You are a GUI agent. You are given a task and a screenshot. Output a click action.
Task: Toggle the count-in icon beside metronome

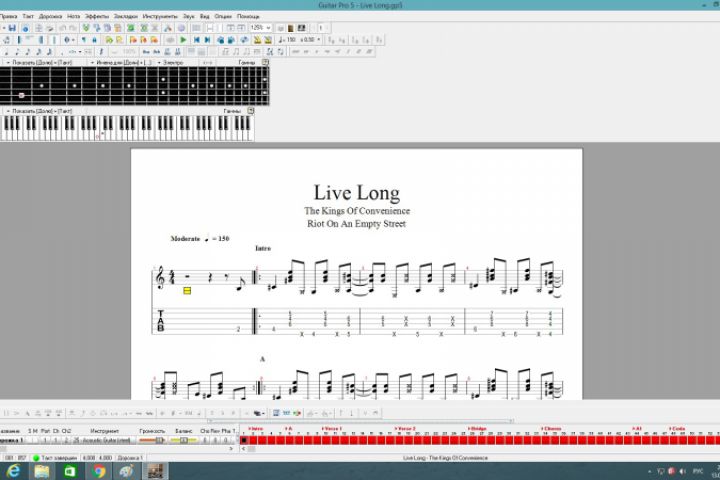click(x=268, y=40)
